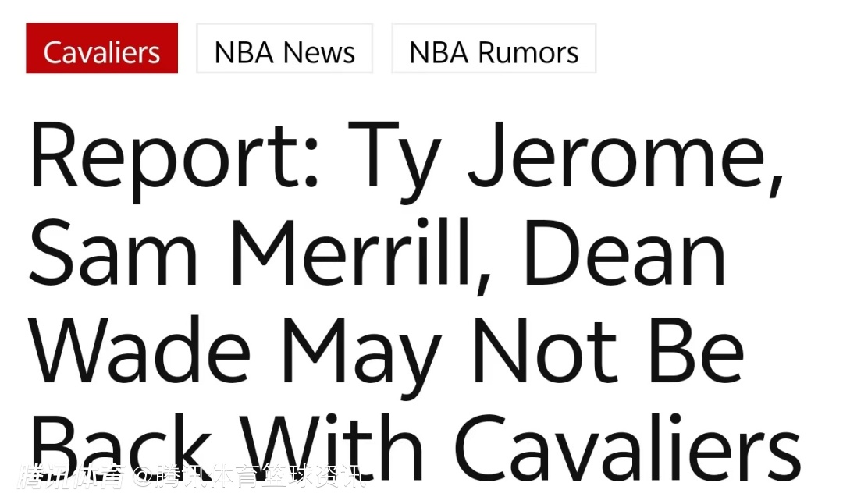Click the word "Not" in the headline
The height and width of the screenshot is (504, 843).
(x=545, y=350)
